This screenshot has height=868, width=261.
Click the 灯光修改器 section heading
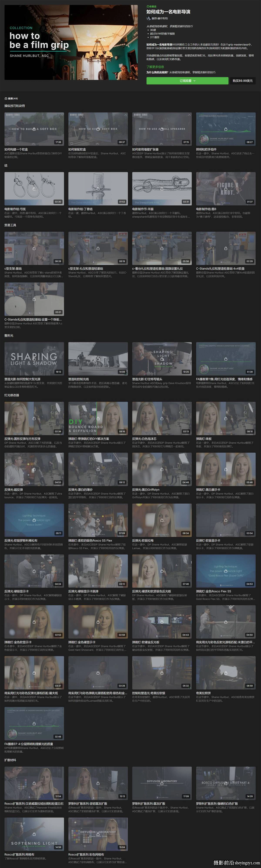coord(12,395)
